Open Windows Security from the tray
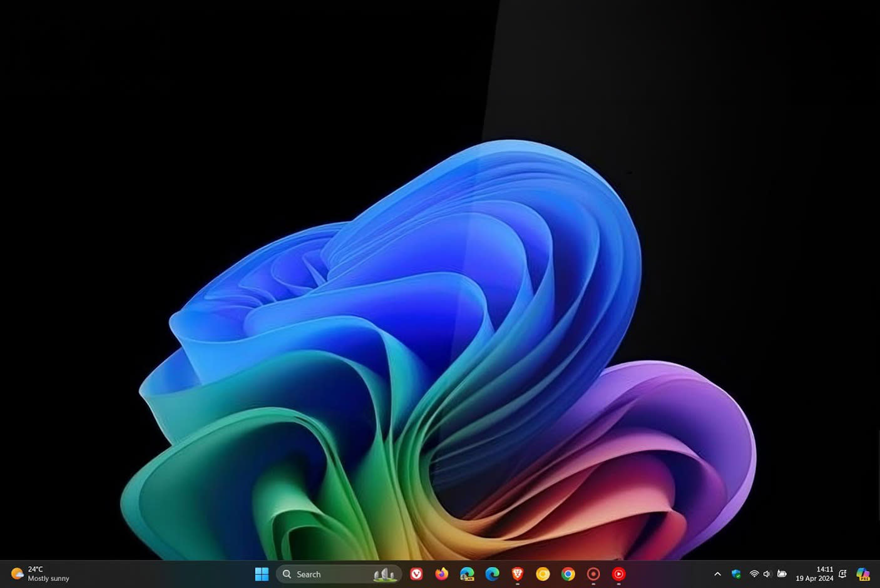The image size is (880, 588). click(736, 574)
